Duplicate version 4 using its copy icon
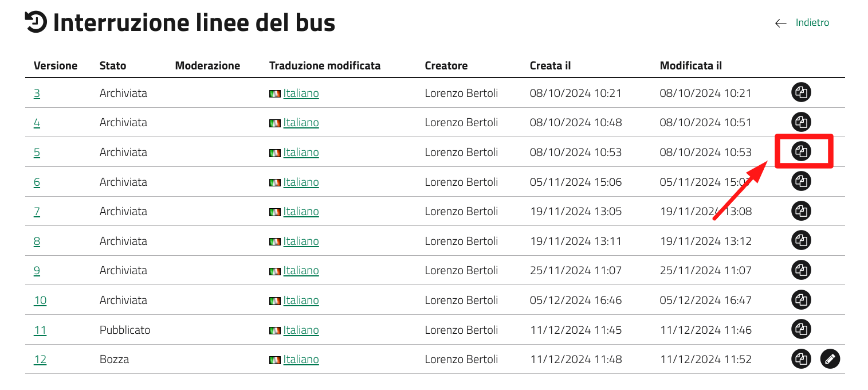 [802, 122]
